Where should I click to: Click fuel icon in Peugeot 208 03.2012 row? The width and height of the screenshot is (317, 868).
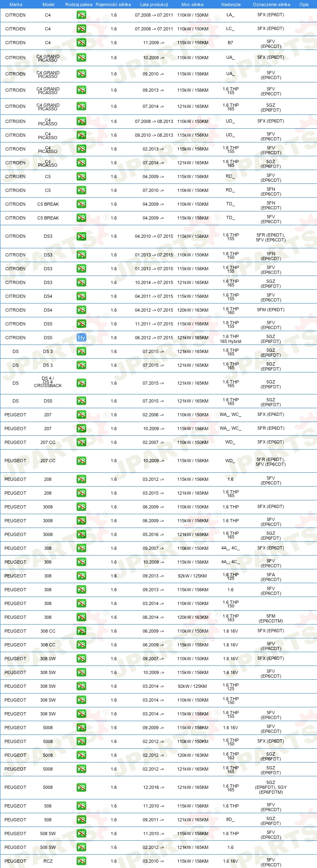tap(81, 479)
